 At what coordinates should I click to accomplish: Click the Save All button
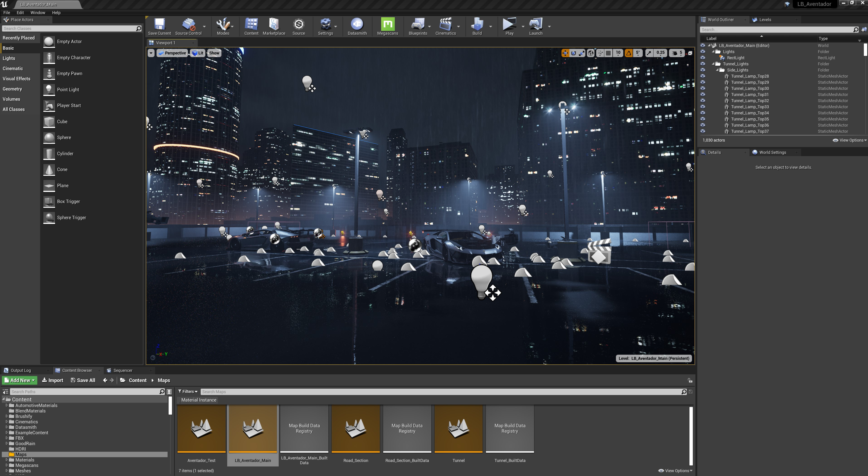pyautogui.click(x=83, y=380)
